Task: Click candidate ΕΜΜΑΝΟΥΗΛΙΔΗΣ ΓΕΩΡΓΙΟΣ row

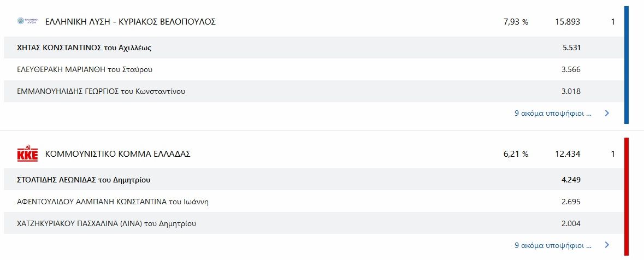Action: coord(314,91)
